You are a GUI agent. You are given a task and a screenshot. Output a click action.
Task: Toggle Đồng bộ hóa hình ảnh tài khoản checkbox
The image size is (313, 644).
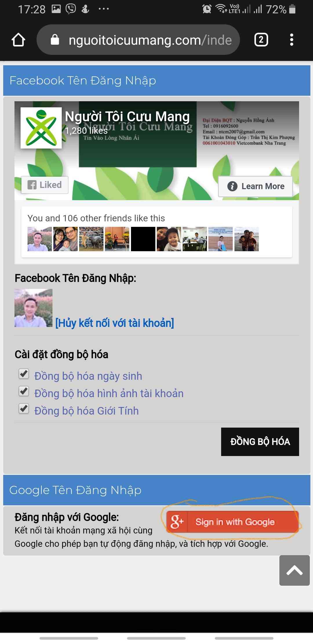coord(24,391)
